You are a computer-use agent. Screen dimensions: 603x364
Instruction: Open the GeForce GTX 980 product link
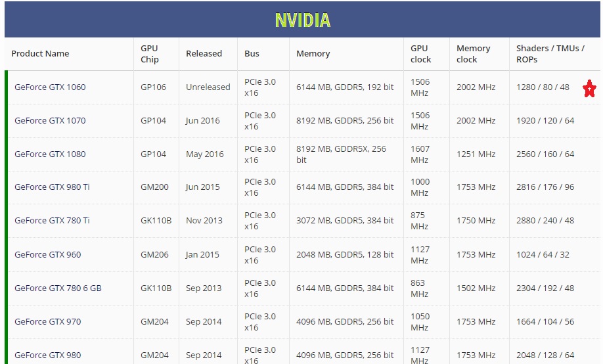coord(48,355)
